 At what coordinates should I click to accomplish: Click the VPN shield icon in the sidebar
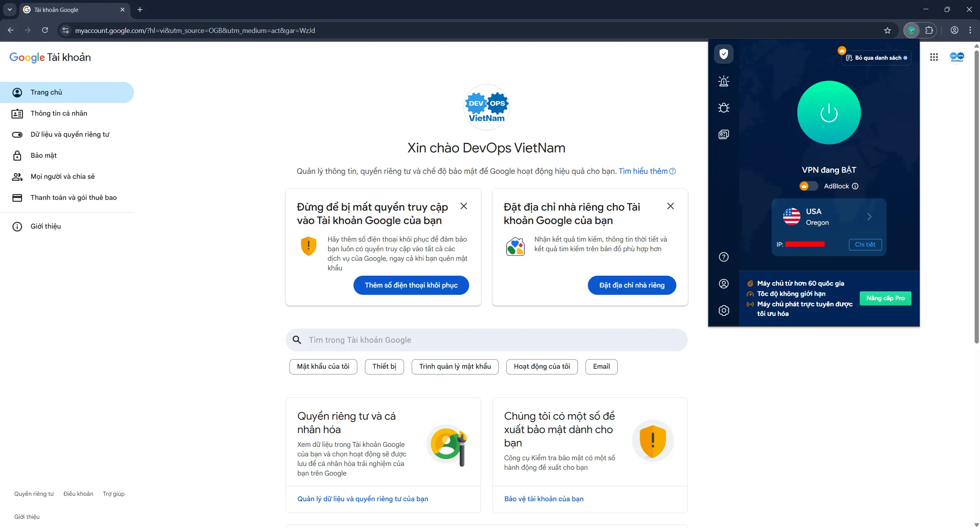(723, 54)
